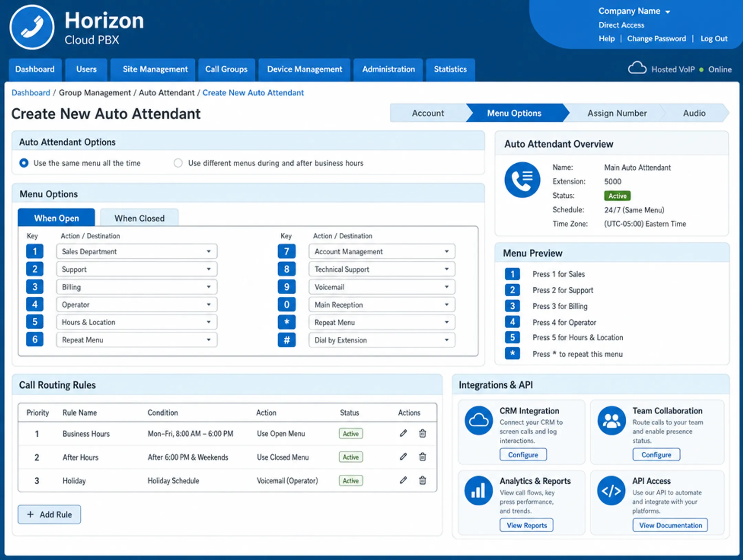743x560 pixels.
Task: Edit the Holiday rule pencil icon
Action: pos(403,480)
